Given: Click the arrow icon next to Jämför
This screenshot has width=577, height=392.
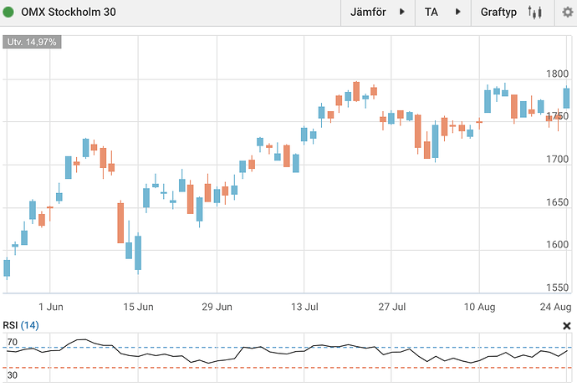Looking at the screenshot, I should (x=403, y=13).
